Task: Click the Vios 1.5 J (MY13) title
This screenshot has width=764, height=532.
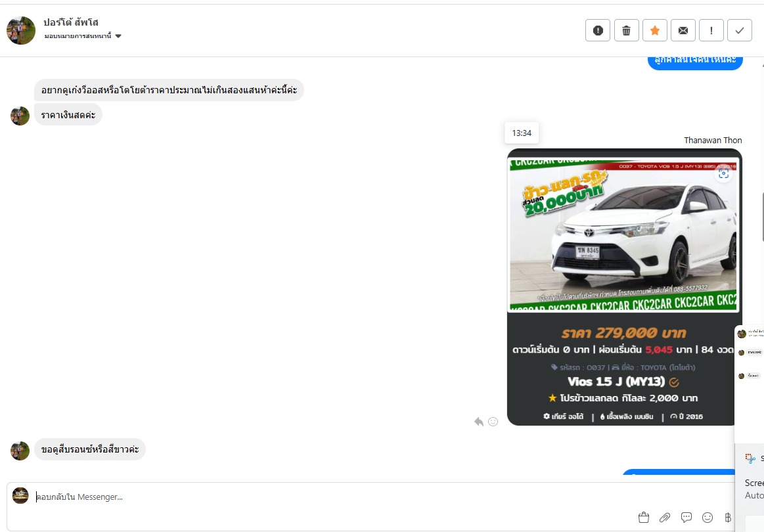Action: pyautogui.click(x=616, y=382)
